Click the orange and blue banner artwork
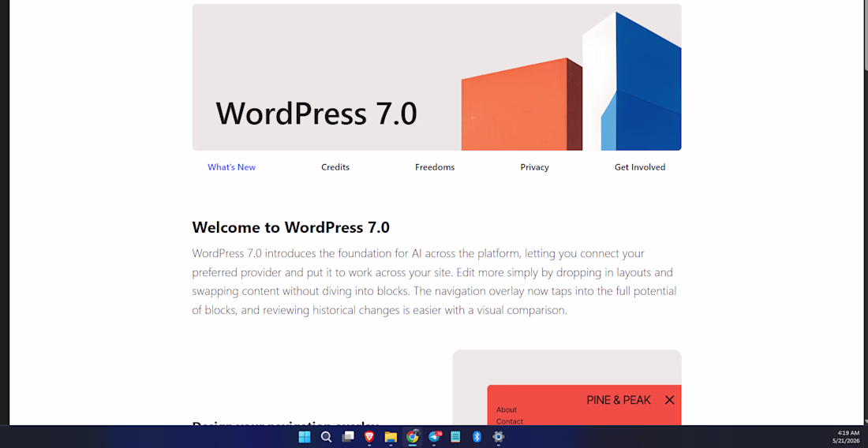868x448 pixels. click(571, 81)
